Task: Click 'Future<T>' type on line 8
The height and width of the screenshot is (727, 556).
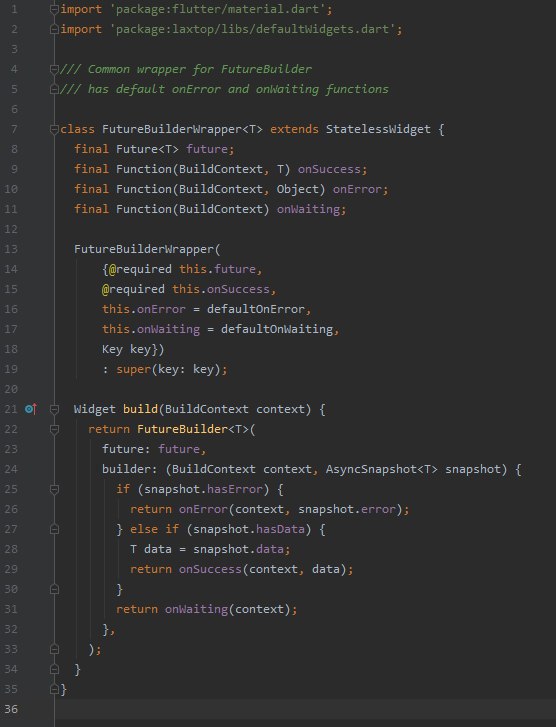Action: coord(147,149)
